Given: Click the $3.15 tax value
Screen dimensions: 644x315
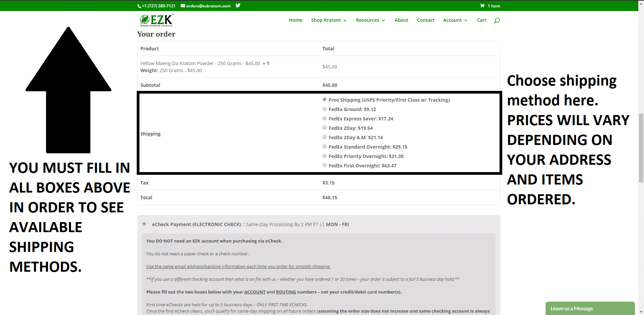Looking at the screenshot, I should tap(329, 183).
